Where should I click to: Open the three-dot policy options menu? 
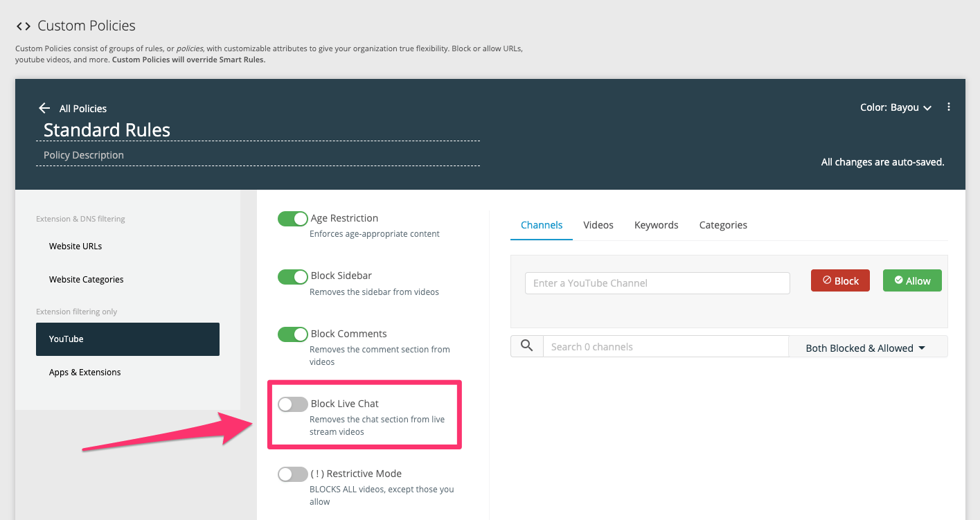[949, 107]
